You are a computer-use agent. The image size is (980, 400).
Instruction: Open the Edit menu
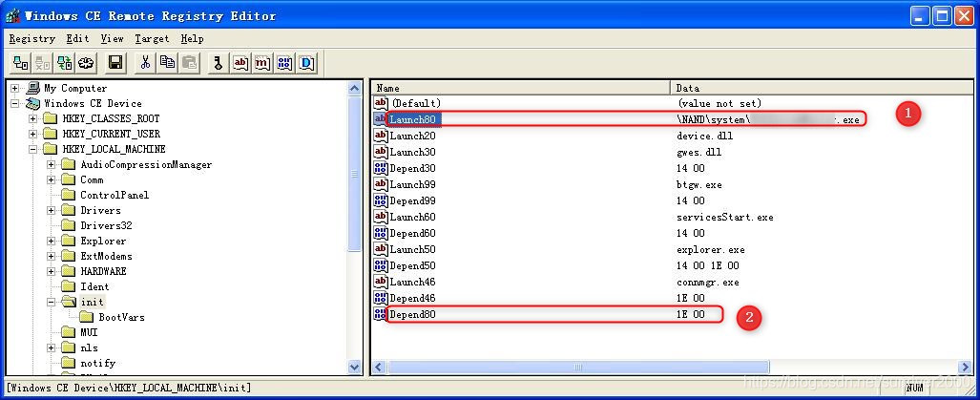coord(78,39)
